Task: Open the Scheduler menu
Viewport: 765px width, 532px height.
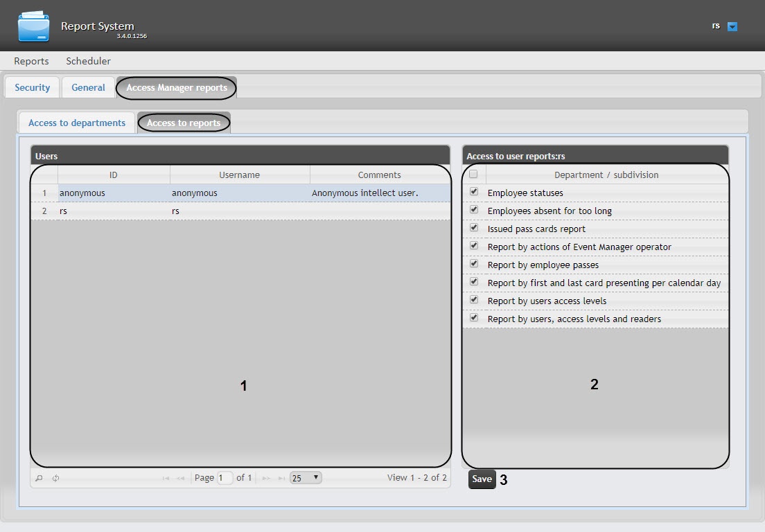Action: pyautogui.click(x=88, y=61)
